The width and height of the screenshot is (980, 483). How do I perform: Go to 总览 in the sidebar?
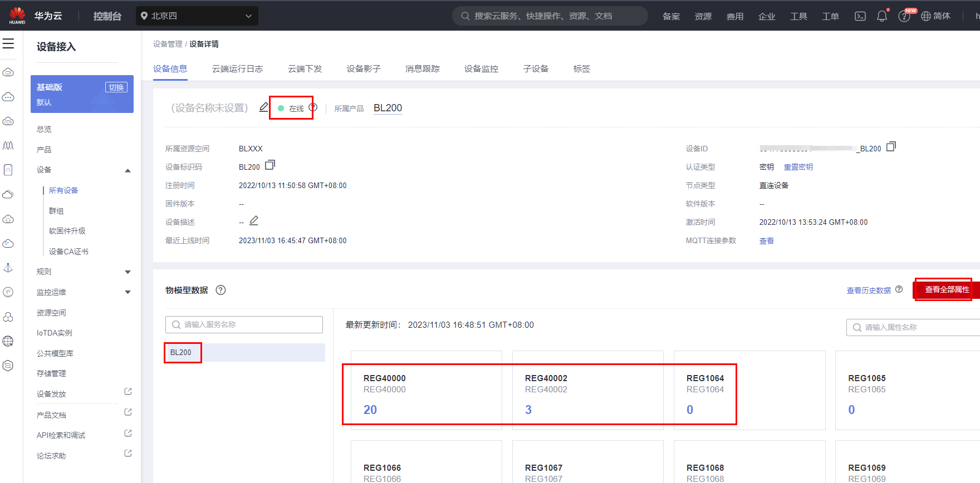(x=44, y=129)
